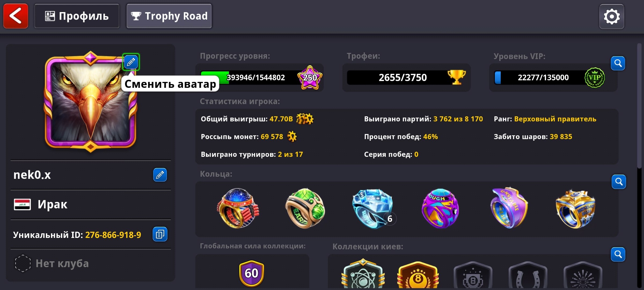
Task: Select the fireworks dynamite ring
Action: tap(238, 208)
